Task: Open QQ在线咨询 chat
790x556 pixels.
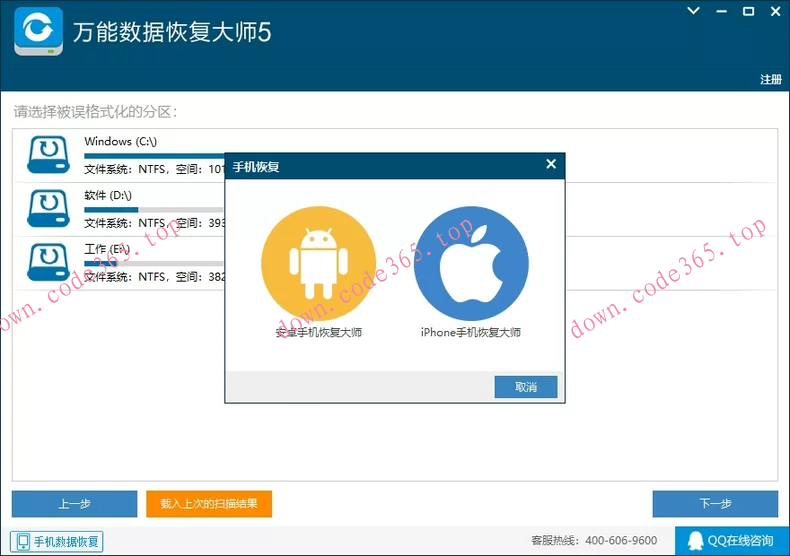Action: (732, 541)
